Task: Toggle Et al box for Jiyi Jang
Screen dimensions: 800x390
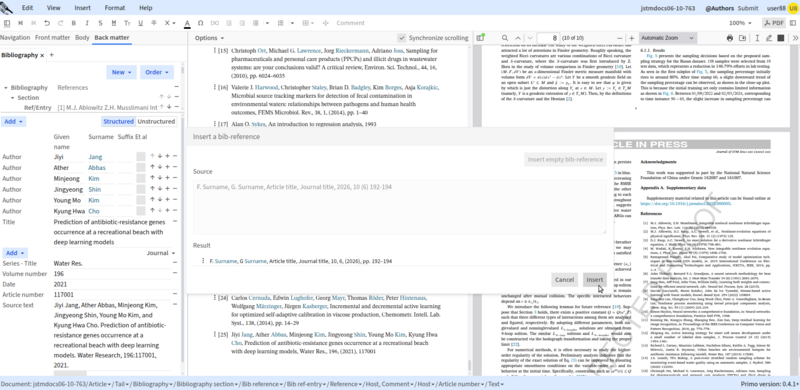Action: (140, 156)
